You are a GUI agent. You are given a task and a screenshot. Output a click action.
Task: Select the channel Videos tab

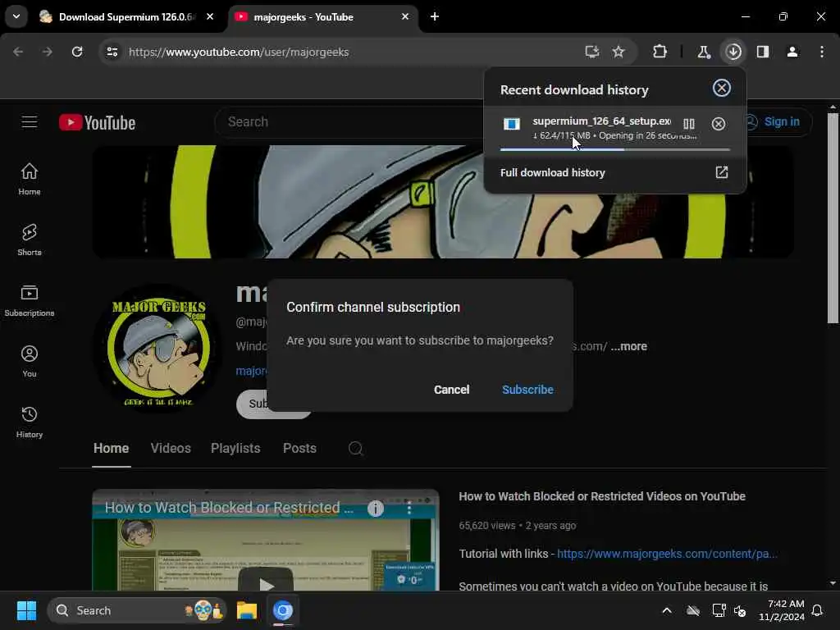(x=171, y=449)
